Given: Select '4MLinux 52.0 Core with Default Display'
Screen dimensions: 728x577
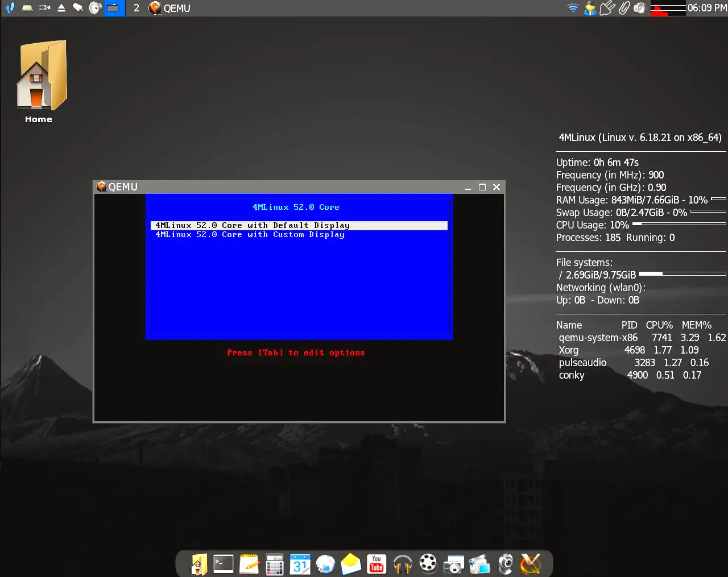Looking at the screenshot, I should point(253,226).
